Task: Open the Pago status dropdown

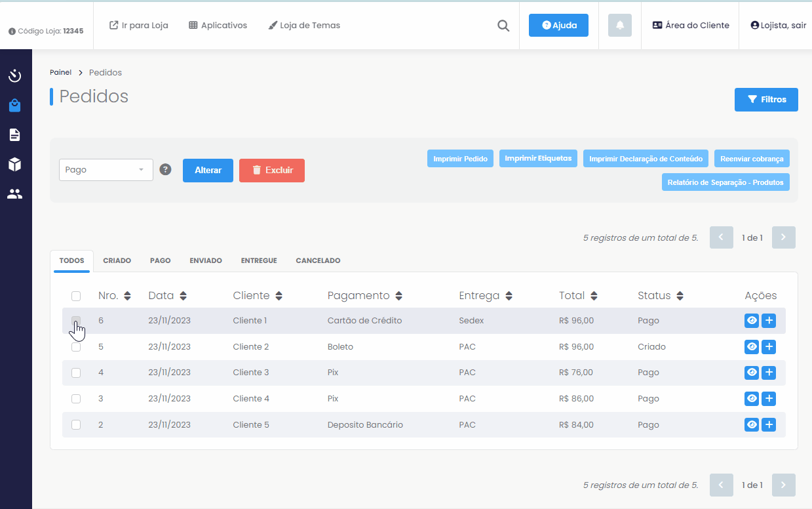Action: [x=106, y=170]
